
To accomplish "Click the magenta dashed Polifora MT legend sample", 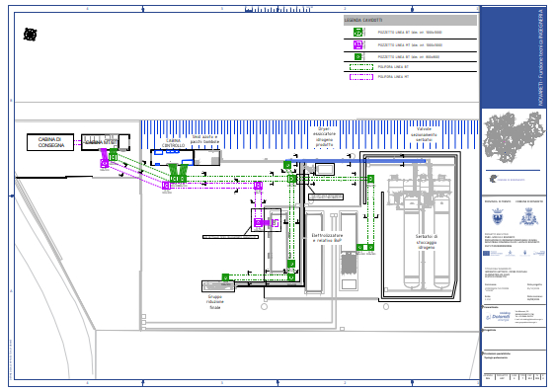I will pyautogui.click(x=361, y=77).
